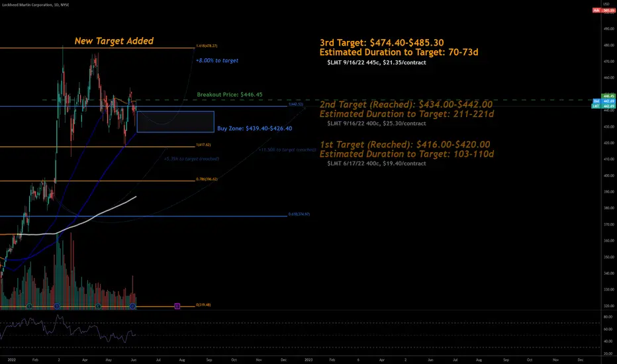Click the '2022' label on time axis

coord(11,360)
